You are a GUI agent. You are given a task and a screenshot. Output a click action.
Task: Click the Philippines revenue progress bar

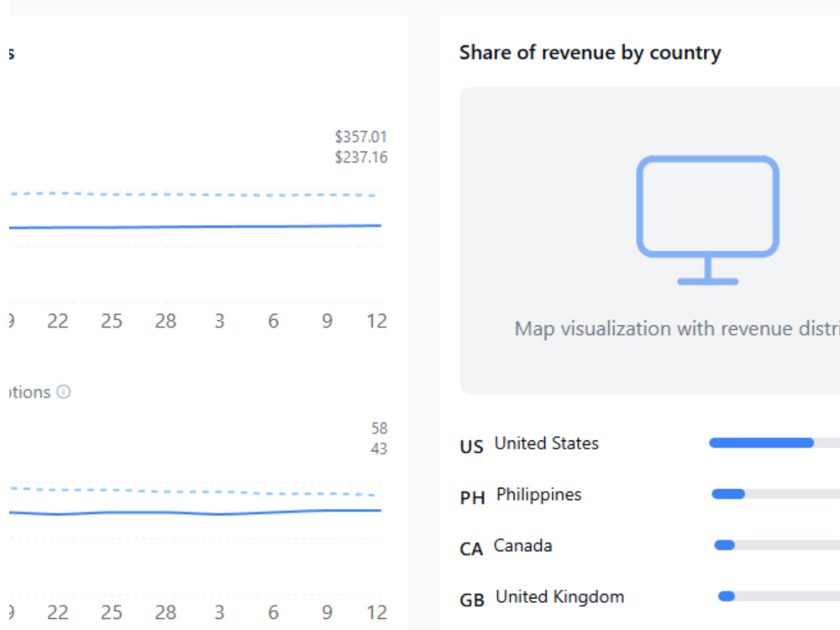click(x=775, y=494)
